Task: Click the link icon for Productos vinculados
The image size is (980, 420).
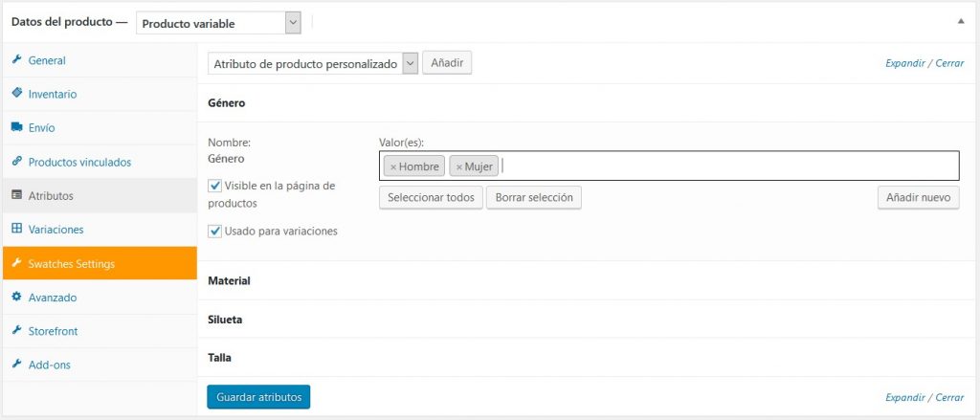Action: tap(16, 162)
